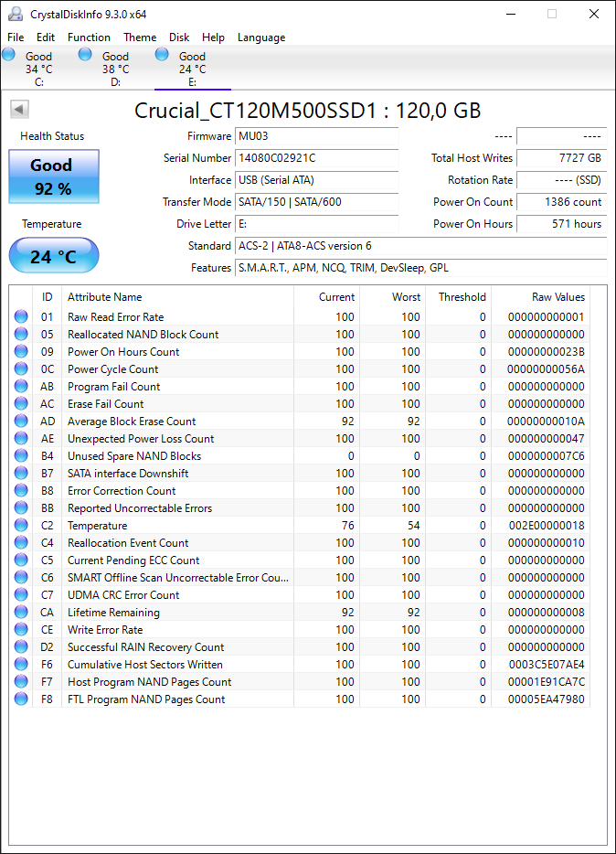Click the status orb for Unused Spare NAND Blocks
The height and width of the screenshot is (854, 616).
(21, 455)
